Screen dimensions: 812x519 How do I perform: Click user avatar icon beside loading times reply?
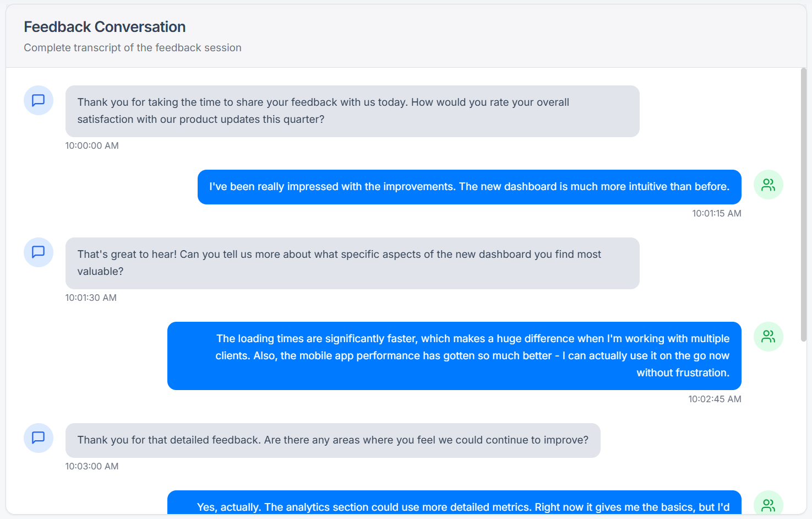[768, 337]
